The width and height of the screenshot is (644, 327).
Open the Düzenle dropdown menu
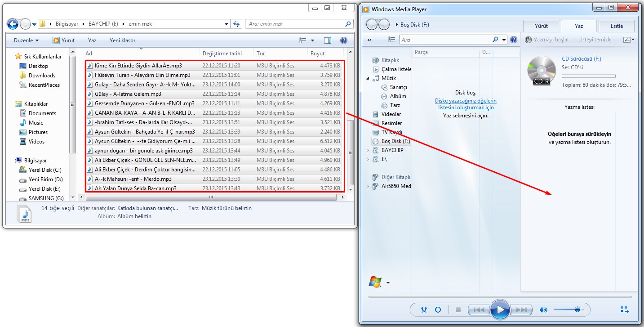point(26,40)
